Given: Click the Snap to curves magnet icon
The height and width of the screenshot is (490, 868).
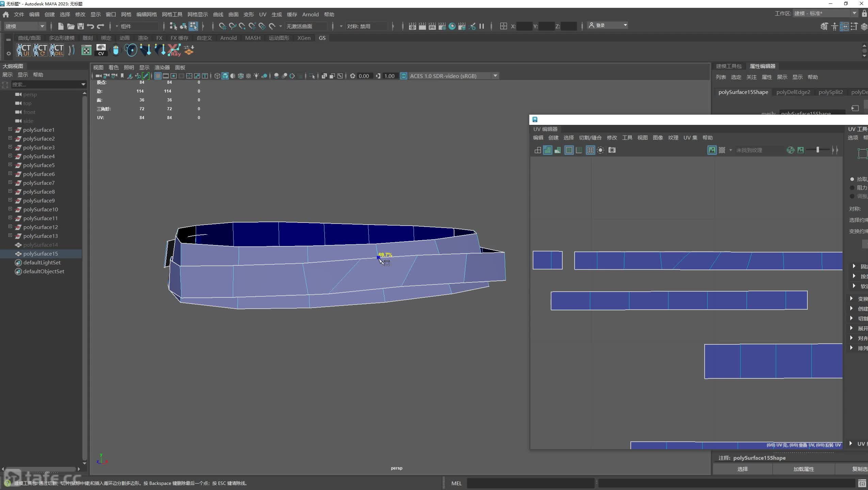Looking at the screenshot, I should pyautogui.click(x=232, y=26).
